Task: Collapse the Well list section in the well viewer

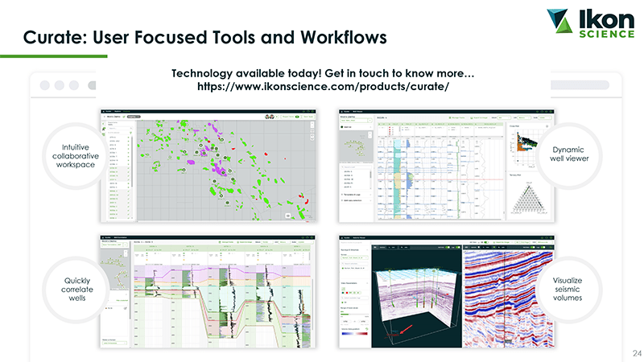Action: 370,127
